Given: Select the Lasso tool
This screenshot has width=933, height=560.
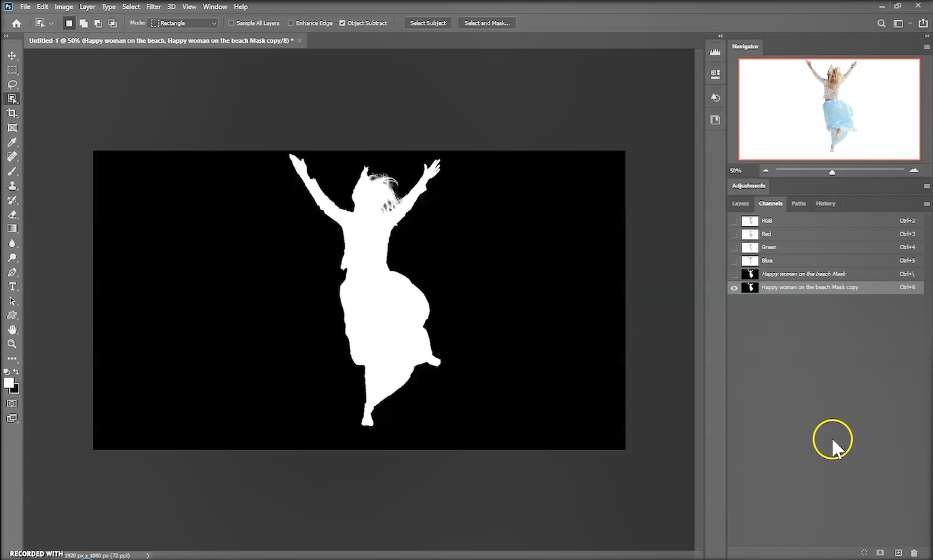Looking at the screenshot, I should coord(12,84).
